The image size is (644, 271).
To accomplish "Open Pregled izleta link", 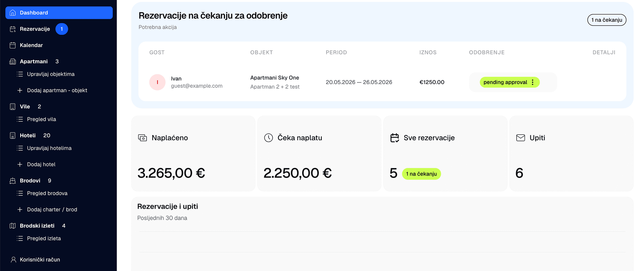I will click(x=44, y=238).
